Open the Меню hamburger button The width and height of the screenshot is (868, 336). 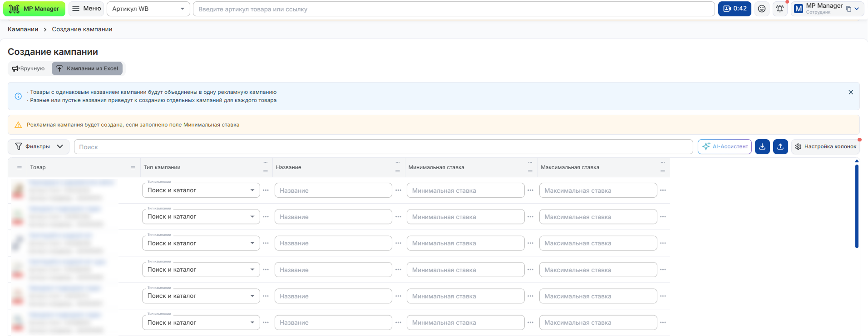point(86,9)
